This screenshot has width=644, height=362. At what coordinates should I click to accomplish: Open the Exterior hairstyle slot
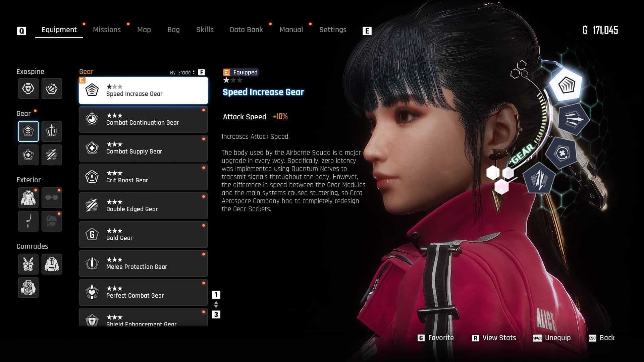[x=52, y=221]
